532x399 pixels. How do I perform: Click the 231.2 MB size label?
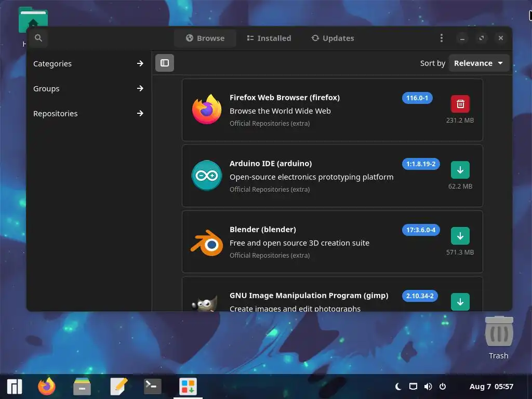coord(460,121)
